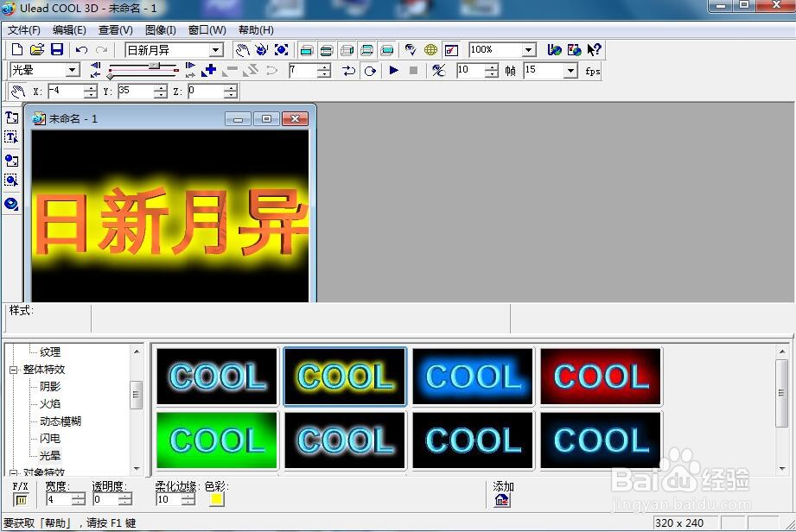
Task: Open the 100% zoom dropdown
Action: click(528, 50)
